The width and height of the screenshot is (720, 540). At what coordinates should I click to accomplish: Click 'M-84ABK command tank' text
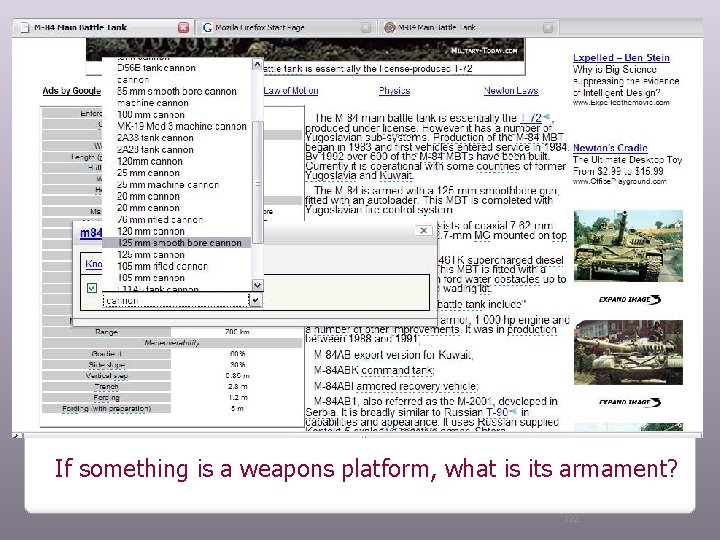point(374,370)
